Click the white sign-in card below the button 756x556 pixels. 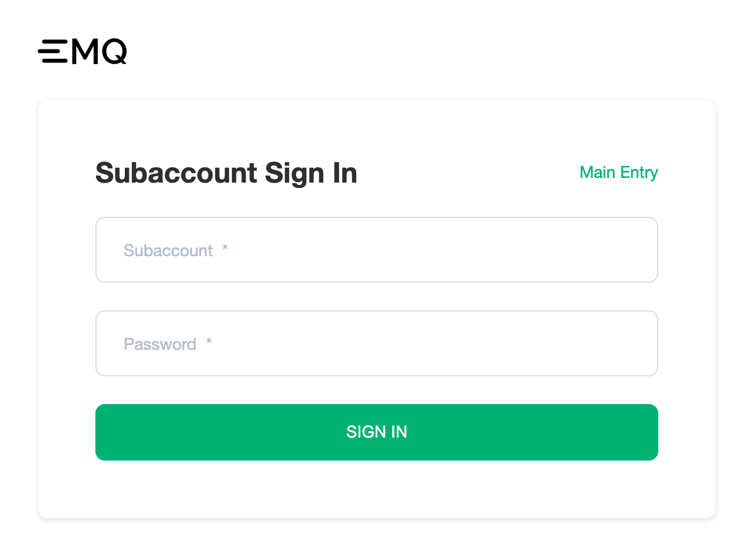coord(377,489)
